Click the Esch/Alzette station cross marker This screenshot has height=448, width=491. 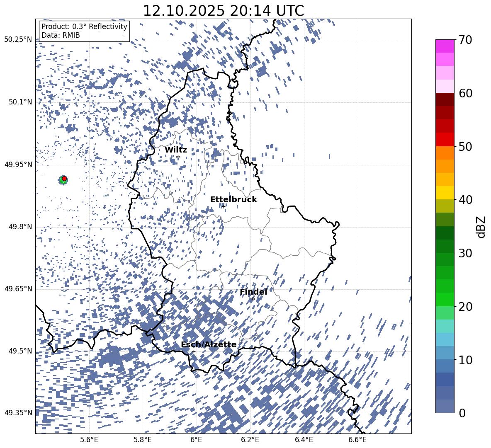[x=194, y=351]
